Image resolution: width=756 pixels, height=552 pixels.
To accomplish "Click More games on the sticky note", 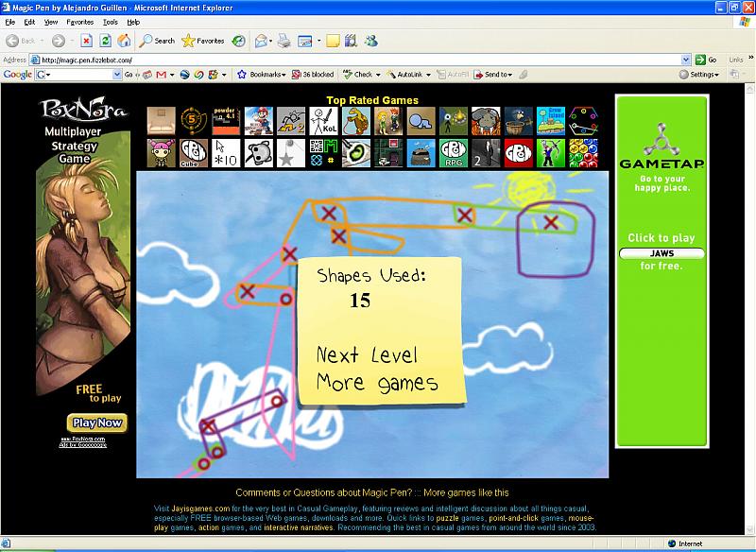I will pyautogui.click(x=377, y=383).
